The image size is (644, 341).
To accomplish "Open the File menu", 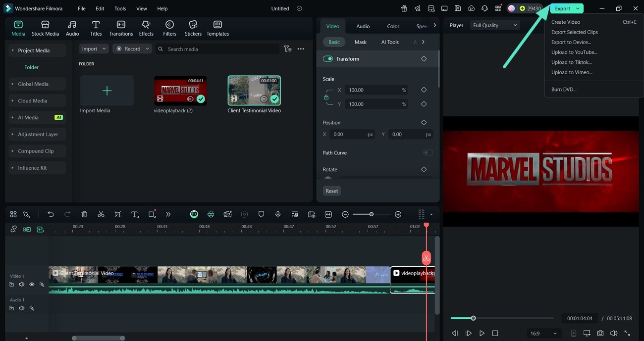I will tap(81, 8).
